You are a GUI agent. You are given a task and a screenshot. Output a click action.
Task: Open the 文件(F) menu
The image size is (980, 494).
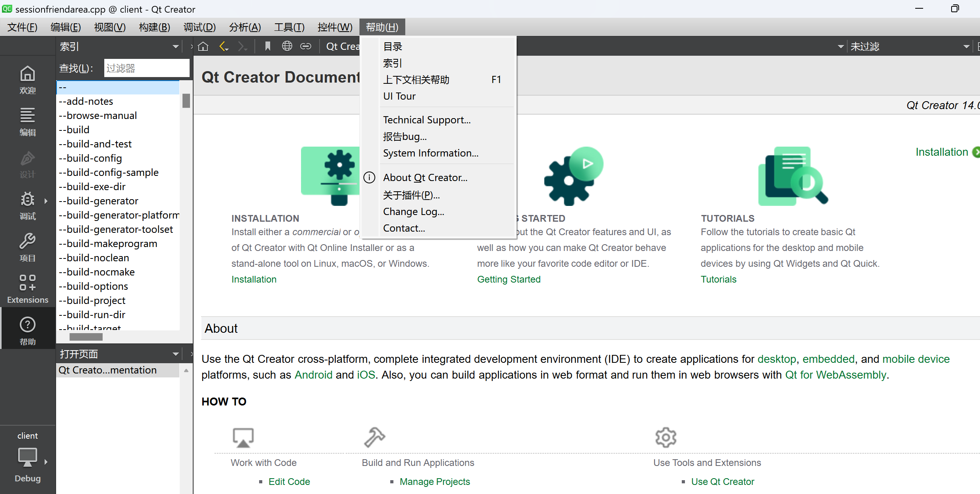point(23,27)
